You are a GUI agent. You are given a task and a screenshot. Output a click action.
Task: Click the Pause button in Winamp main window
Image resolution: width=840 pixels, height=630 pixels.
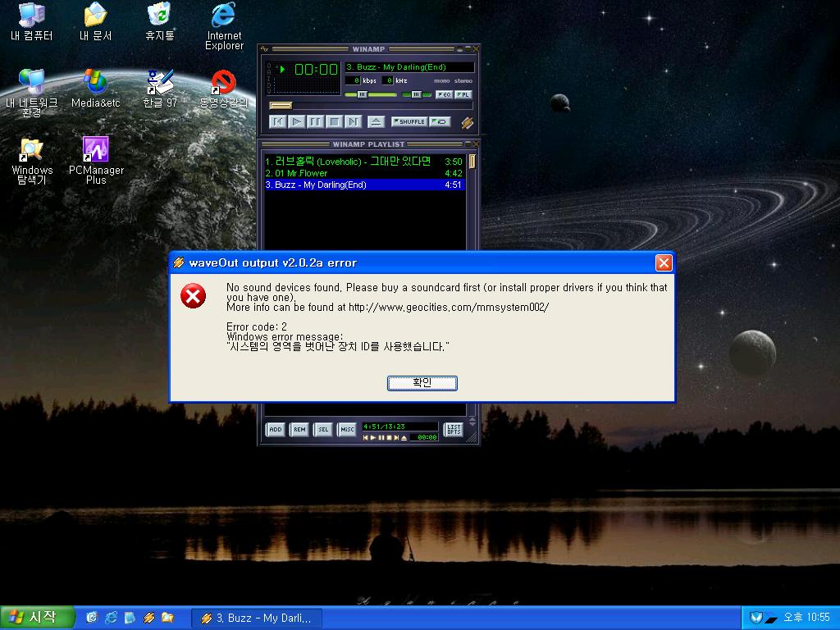point(316,122)
